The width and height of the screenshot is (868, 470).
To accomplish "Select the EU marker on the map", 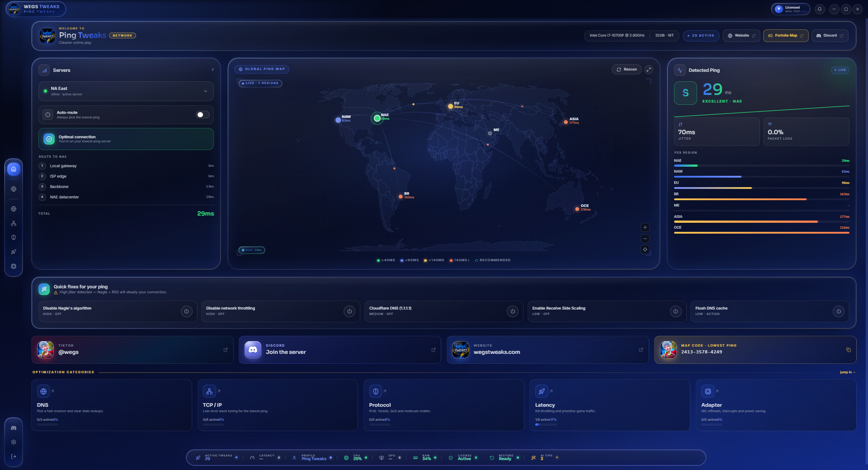I will [450, 107].
